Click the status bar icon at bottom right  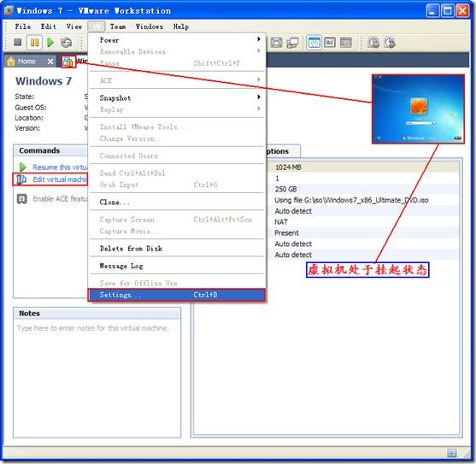tap(452, 454)
